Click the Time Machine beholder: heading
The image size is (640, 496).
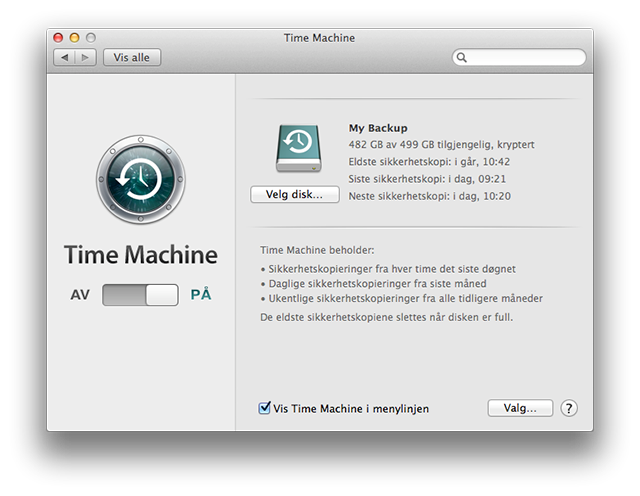317,250
